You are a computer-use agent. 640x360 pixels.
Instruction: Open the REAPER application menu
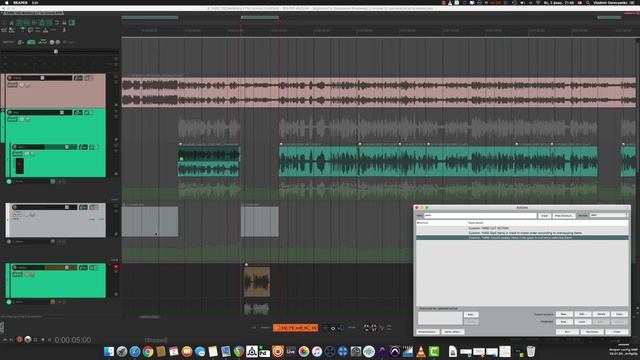click(20, 2)
